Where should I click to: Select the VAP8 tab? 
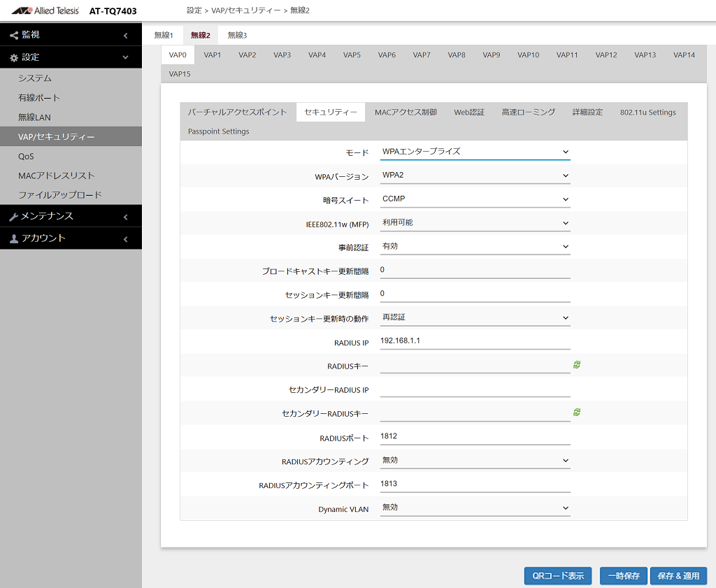click(457, 55)
